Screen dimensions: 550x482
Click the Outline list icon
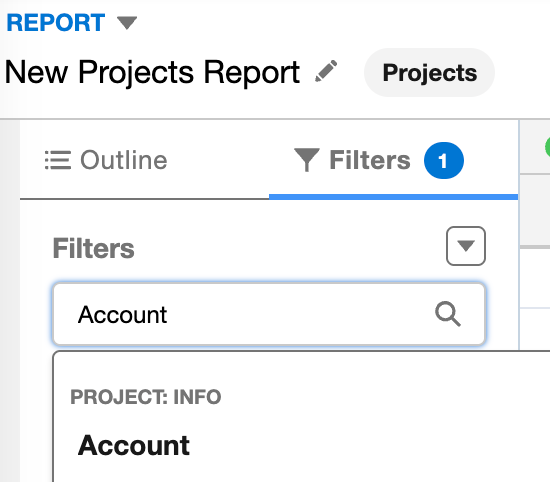[x=58, y=160]
